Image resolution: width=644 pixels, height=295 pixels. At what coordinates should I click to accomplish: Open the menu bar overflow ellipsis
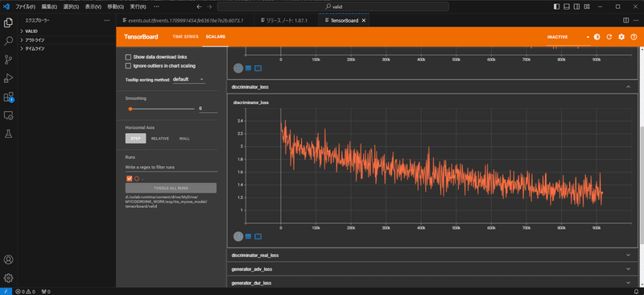156,7
